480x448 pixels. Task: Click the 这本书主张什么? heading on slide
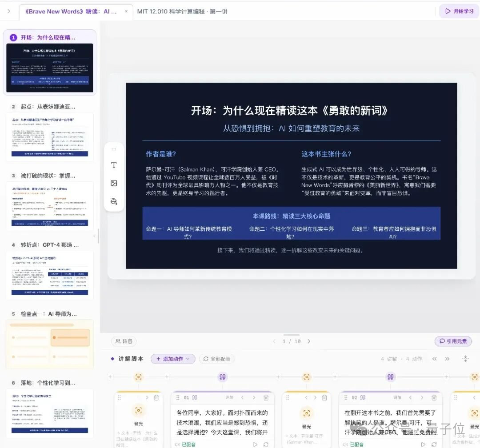[x=326, y=154]
